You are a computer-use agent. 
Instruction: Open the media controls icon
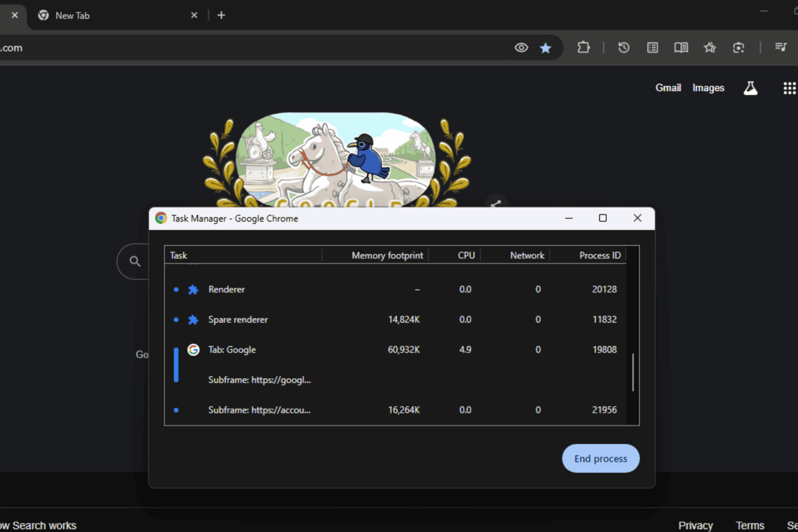[780, 47]
